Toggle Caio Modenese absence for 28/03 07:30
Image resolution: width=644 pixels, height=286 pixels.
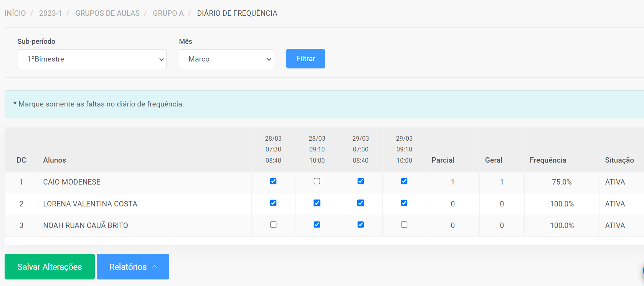coord(273,181)
